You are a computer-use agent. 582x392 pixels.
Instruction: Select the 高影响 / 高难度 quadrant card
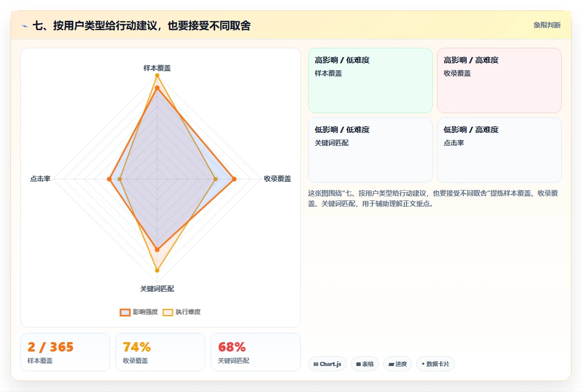(x=499, y=80)
